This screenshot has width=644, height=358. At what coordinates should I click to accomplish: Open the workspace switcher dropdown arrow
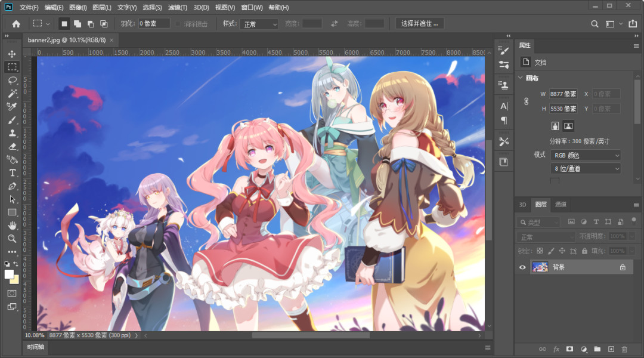tap(621, 24)
